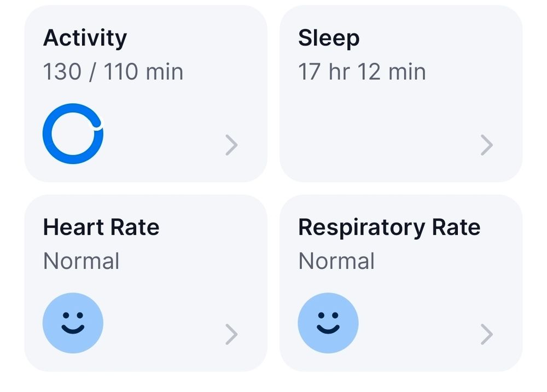Click the blue Activity progress ring

[x=49, y=134]
